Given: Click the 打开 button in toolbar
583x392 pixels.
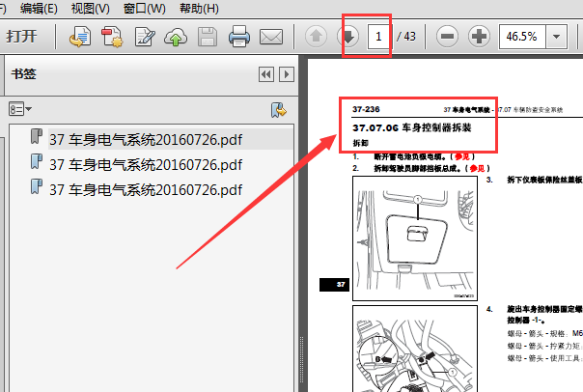Looking at the screenshot, I should pos(21,37).
